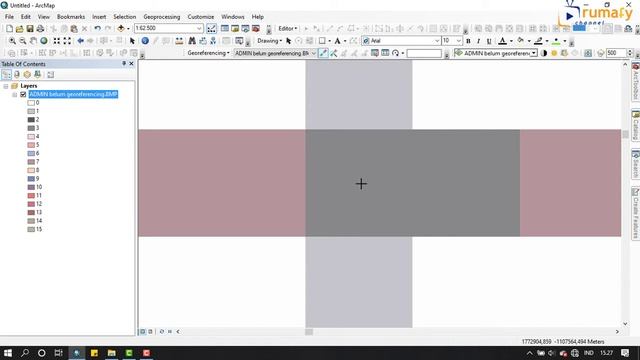Click the Add Data button
This screenshot has width=640, height=360.
click(x=121, y=29)
